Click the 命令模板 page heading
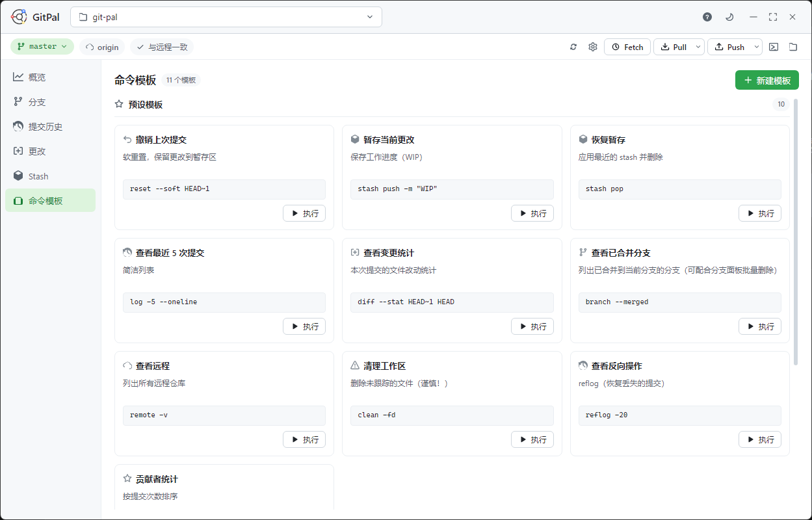The image size is (812, 520). 135,80
